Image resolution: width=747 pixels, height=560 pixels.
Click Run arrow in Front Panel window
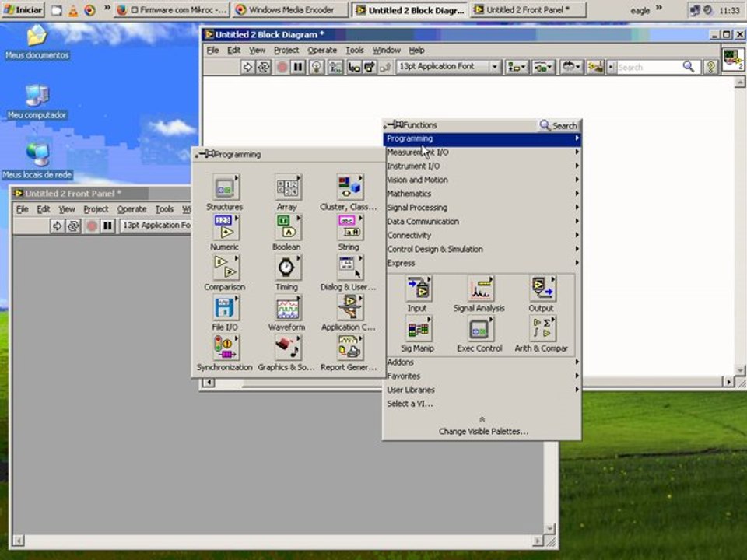click(x=57, y=226)
